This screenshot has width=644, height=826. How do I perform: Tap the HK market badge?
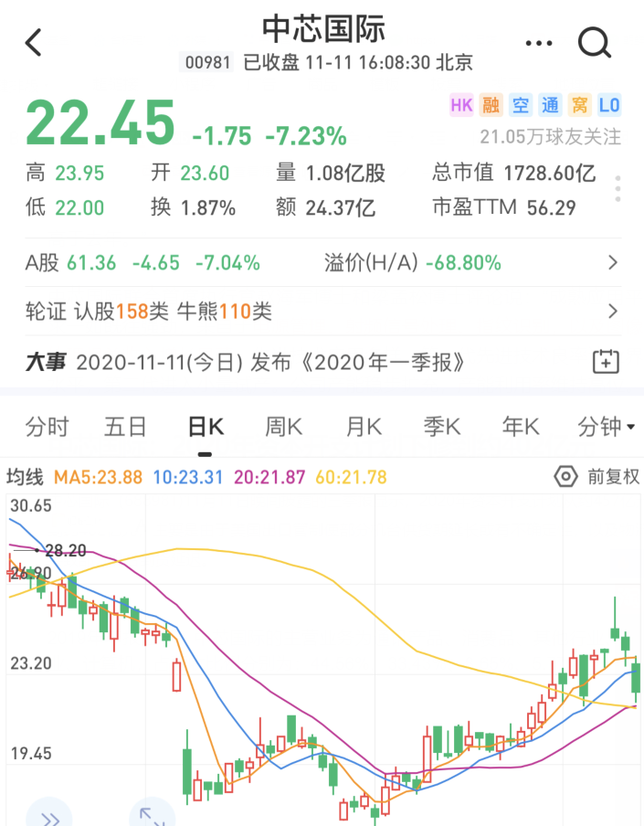pyautogui.click(x=462, y=105)
